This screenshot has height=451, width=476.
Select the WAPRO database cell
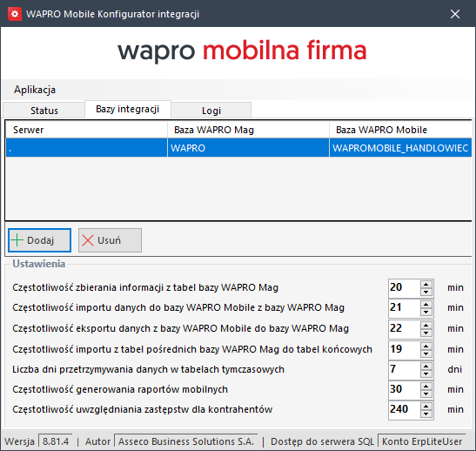coord(248,148)
